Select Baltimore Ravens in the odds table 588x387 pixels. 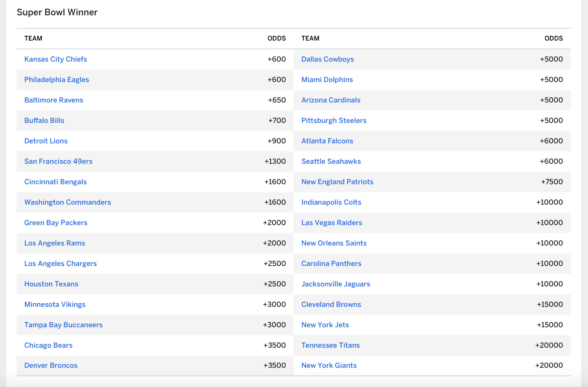point(54,100)
